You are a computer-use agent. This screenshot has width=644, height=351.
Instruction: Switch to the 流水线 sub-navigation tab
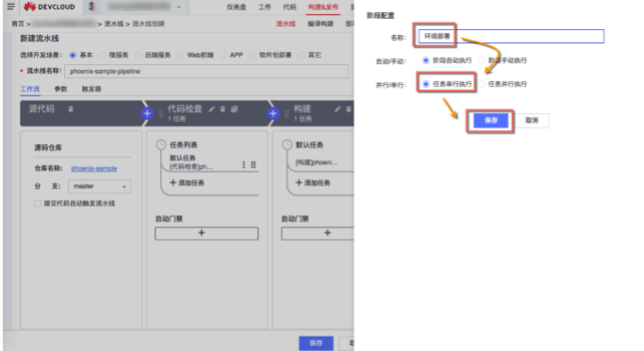tap(286, 24)
